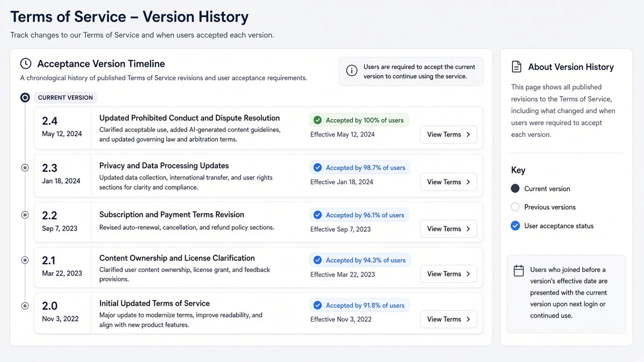Click the blue checkmark next to 94.3% acceptance
The width and height of the screenshot is (644, 362).
(317, 260)
